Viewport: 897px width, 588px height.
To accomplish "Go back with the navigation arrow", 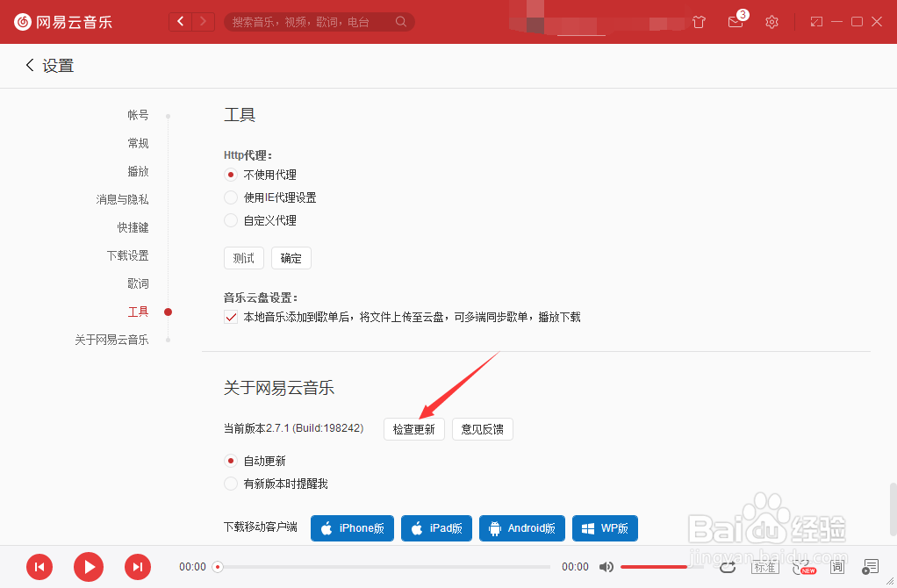I will pyautogui.click(x=181, y=22).
